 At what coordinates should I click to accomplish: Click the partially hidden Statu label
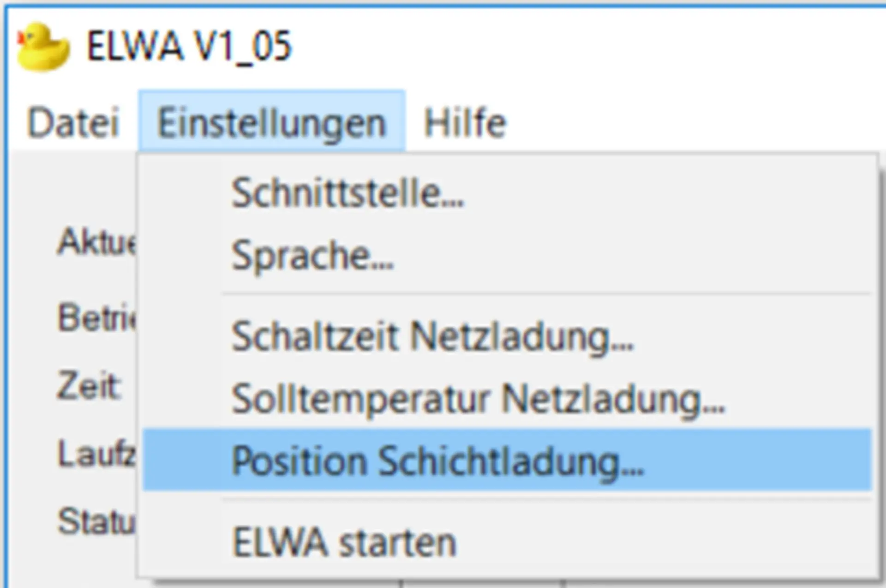click(x=97, y=522)
